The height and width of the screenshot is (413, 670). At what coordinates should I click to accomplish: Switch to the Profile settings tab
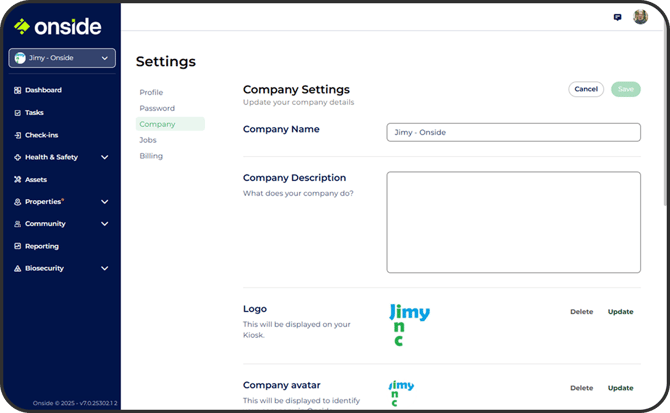tap(151, 92)
